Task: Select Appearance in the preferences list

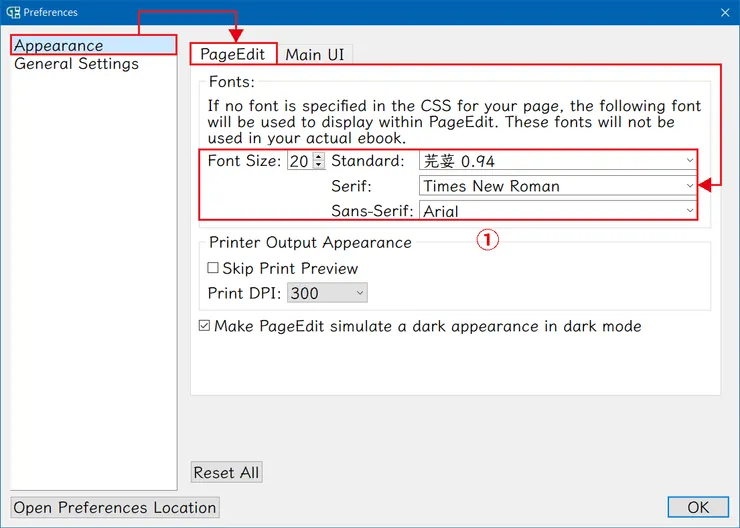Action: coord(58,46)
